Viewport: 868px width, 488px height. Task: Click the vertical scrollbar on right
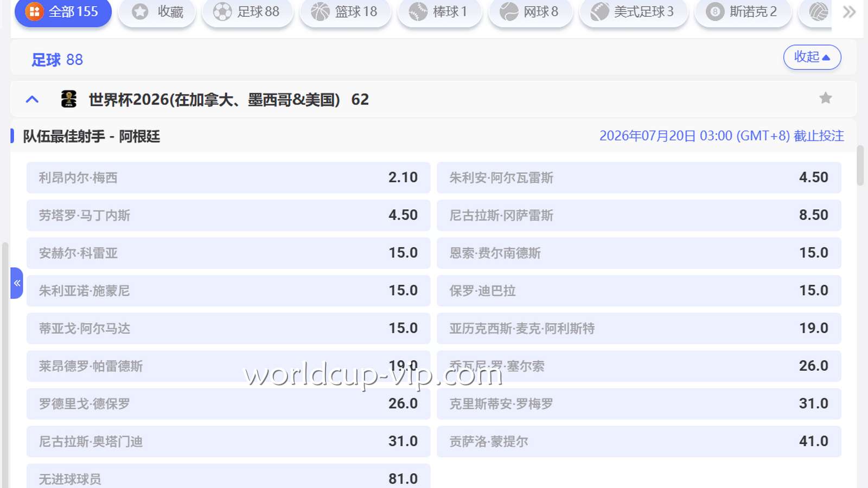tap(860, 166)
